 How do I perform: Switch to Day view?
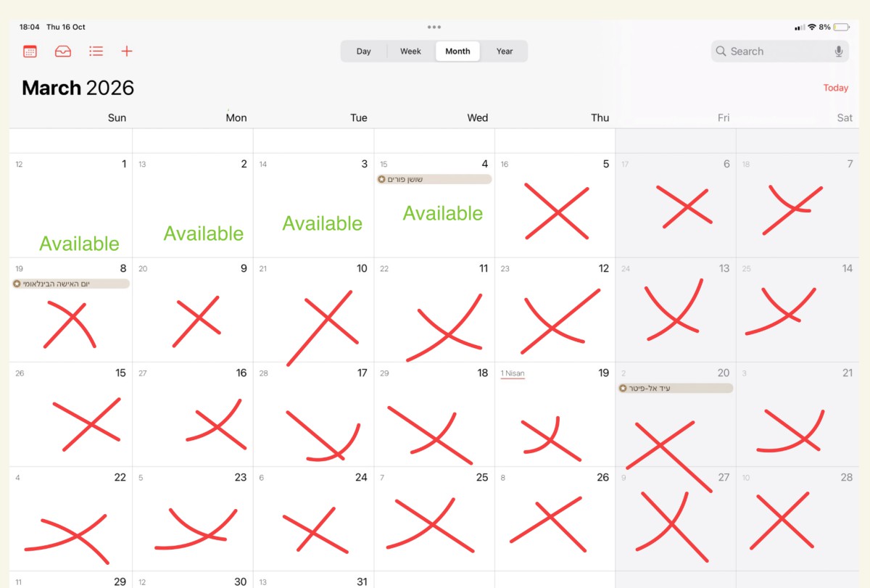pos(364,51)
